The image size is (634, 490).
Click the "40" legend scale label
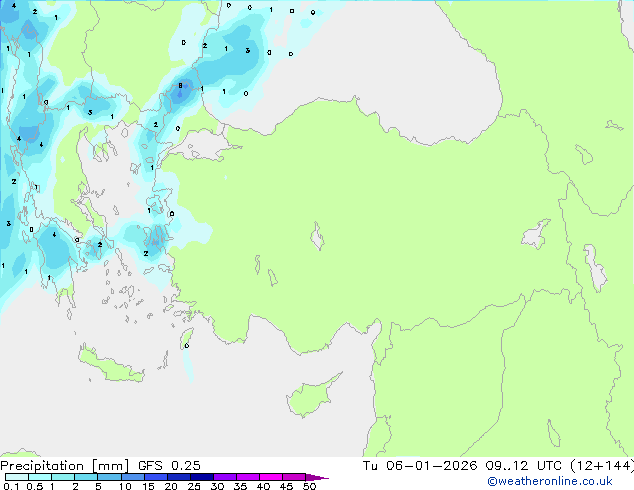(x=263, y=486)
